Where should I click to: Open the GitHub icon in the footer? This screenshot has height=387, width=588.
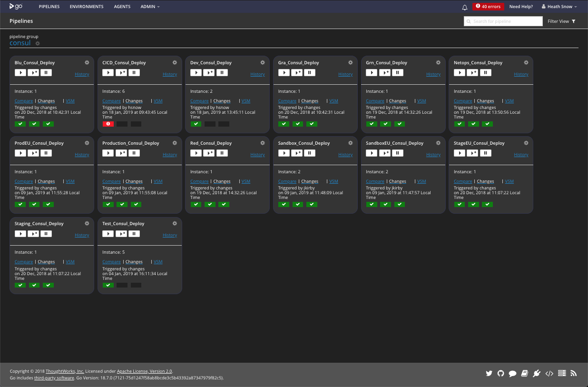tap(500, 374)
